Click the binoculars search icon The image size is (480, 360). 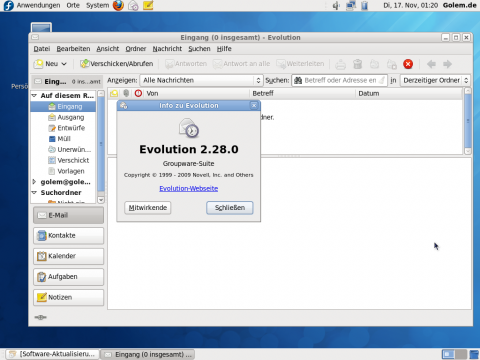298,80
